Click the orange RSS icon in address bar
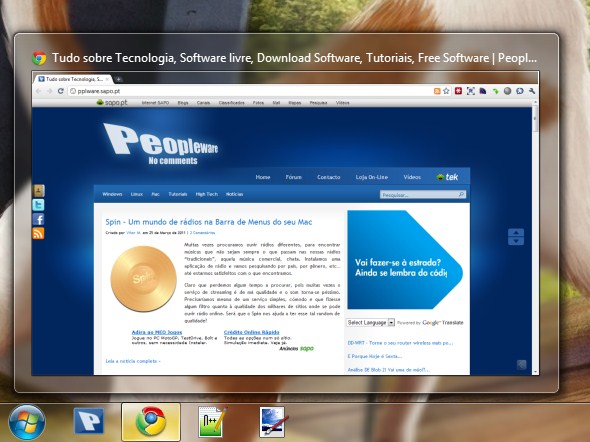The width and height of the screenshot is (590, 442). click(437, 91)
